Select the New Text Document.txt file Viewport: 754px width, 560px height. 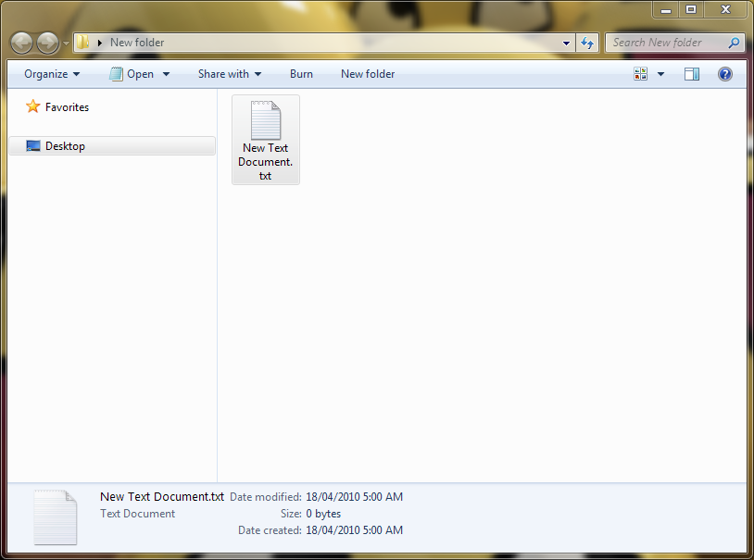coord(266,140)
